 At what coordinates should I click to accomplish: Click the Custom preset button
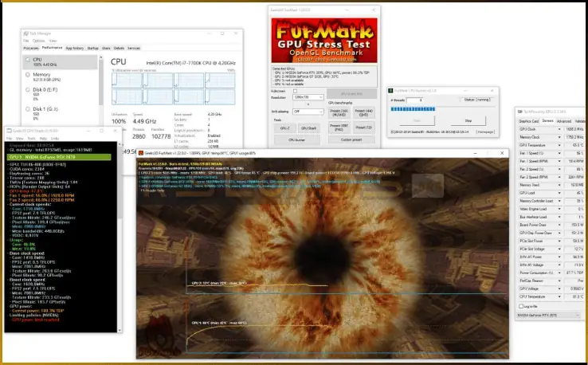point(351,139)
